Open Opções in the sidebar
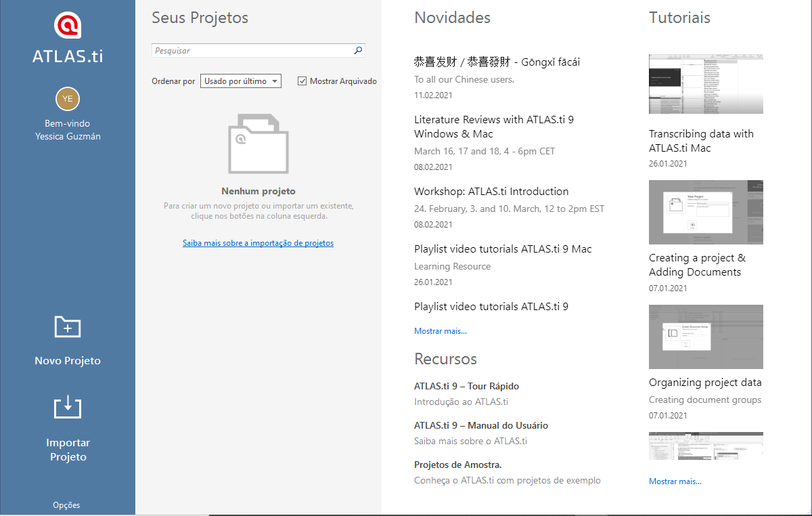The width and height of the screenshot is (812, 516). click(66, 504)
